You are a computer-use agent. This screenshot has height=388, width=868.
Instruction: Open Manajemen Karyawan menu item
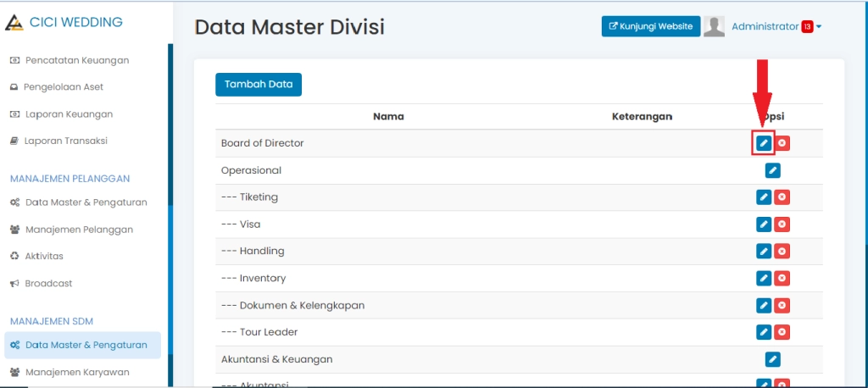coord(77,372)
